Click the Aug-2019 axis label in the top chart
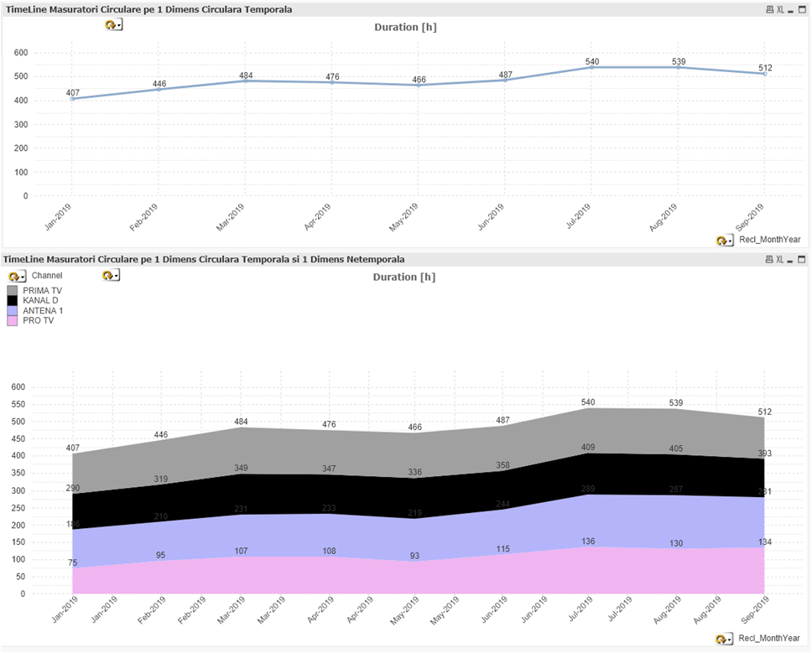Viewport: 812px width, 653px height. [664, 217]
